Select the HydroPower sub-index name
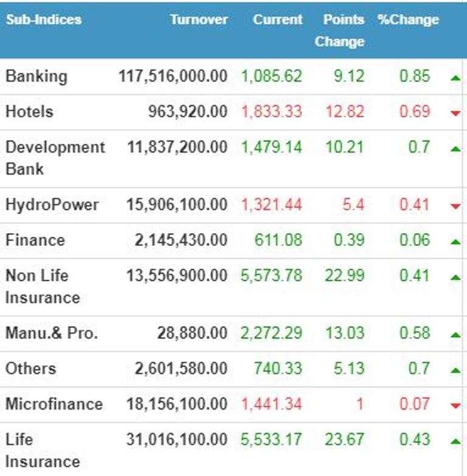Viewport: 467px width, 476px height. 52,205
